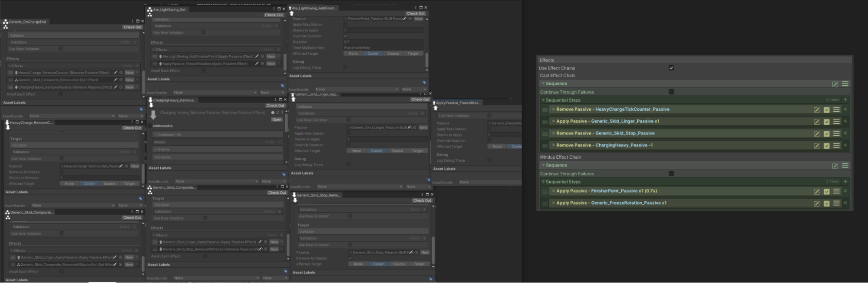
Task: Collapse Windup chain Sequential Steps
Action: point(543,182)
